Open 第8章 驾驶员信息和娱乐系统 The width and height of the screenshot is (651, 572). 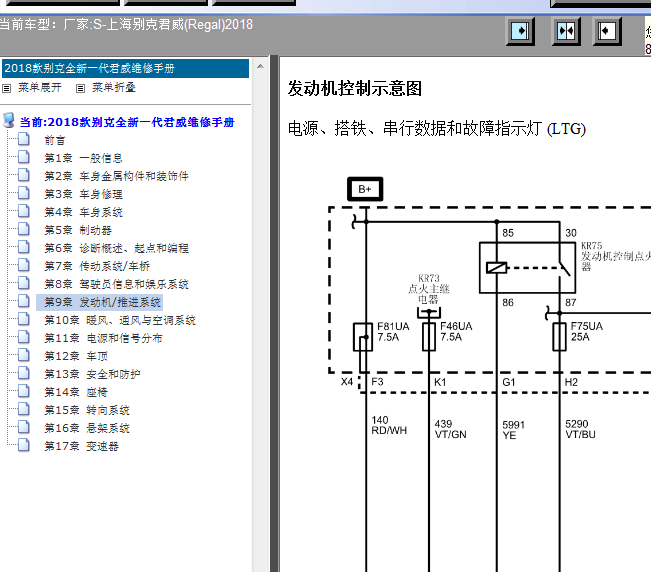coord(116,284)
